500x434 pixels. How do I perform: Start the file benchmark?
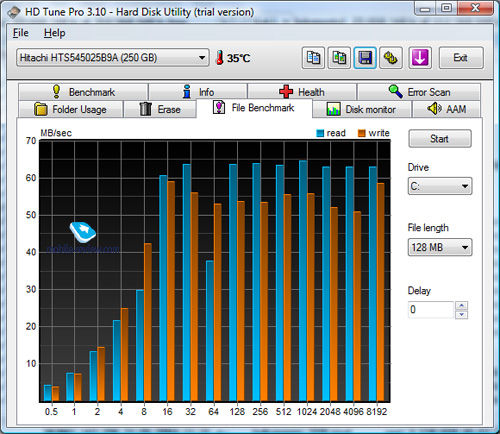440,139
